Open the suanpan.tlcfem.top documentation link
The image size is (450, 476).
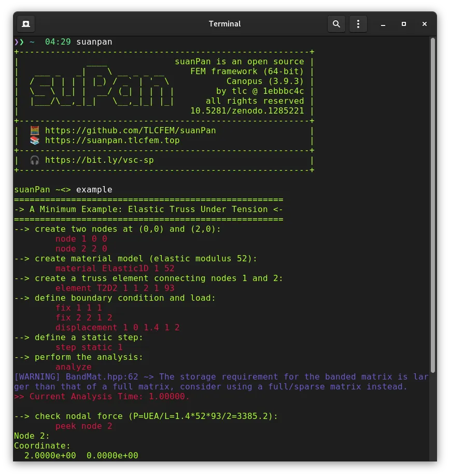click(112, 141)
